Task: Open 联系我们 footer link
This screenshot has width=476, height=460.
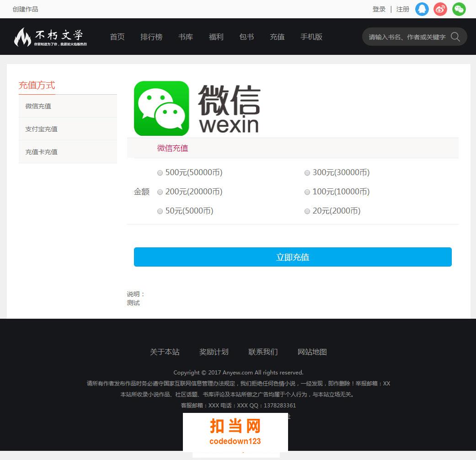Action: [263, 352]
